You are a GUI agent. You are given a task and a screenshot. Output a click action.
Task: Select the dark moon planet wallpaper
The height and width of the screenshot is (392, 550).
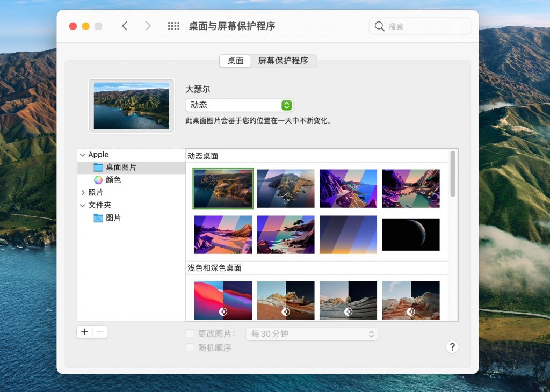tap(411, 235)
